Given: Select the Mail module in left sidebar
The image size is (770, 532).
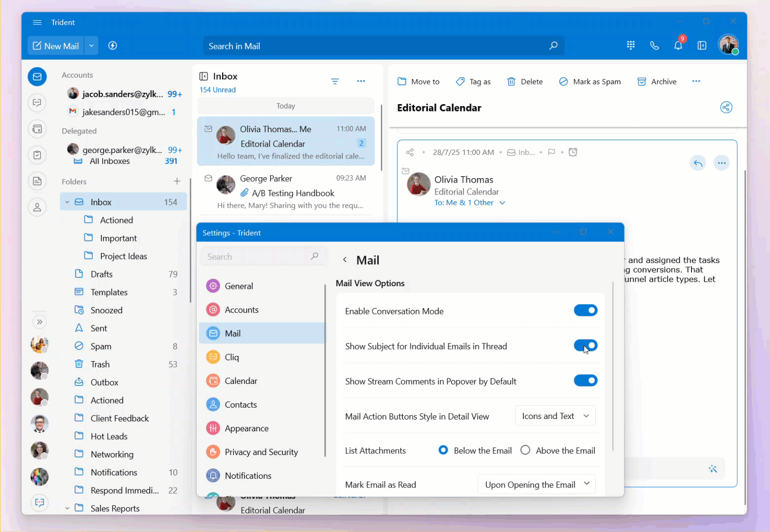Looking at the screenshot, I should point(37,76).
